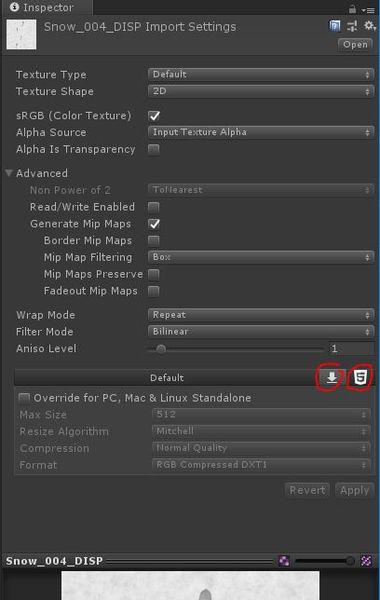Open the Mip Map Filtering dropdown
The width and height of the screenshot is (380, 600).
261,257
